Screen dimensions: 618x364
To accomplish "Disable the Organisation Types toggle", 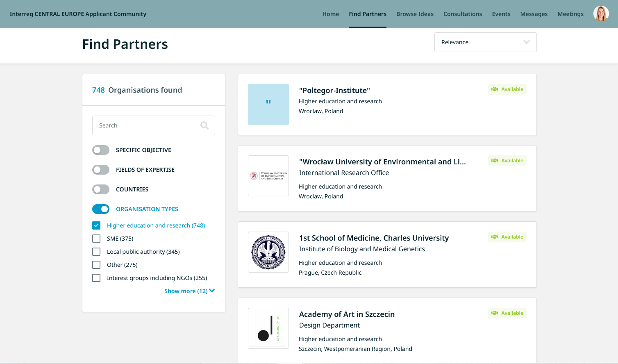I will coord(101,209).
